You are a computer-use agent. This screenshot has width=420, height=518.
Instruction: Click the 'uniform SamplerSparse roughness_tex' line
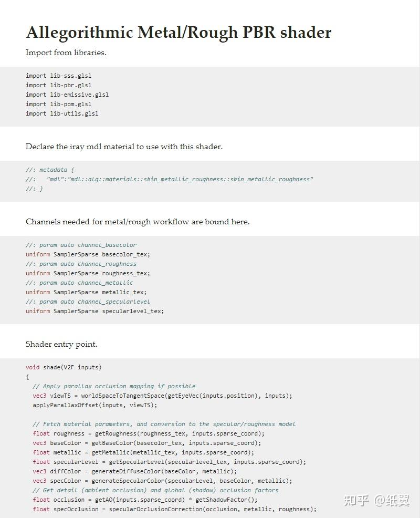click(88, 273)
